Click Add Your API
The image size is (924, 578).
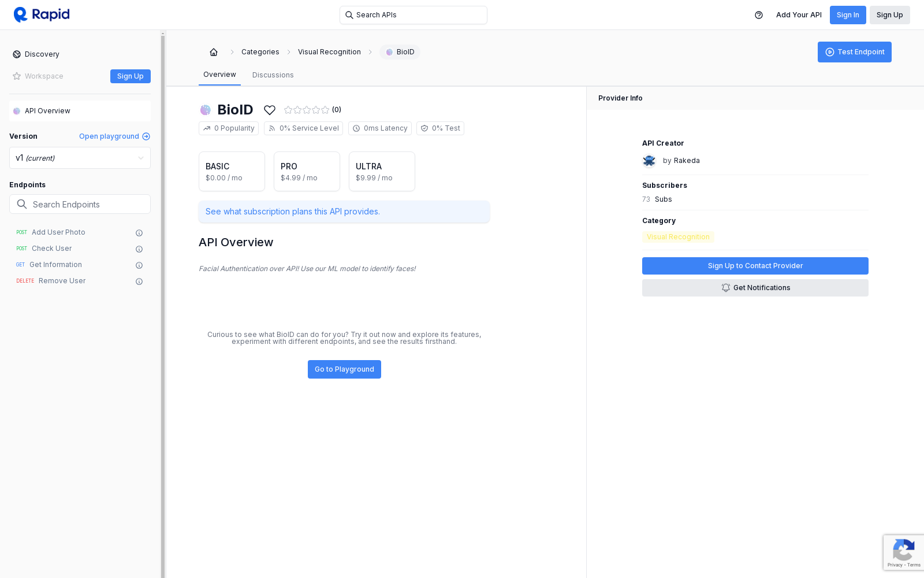pyautogui.click(x=799, y=15)
